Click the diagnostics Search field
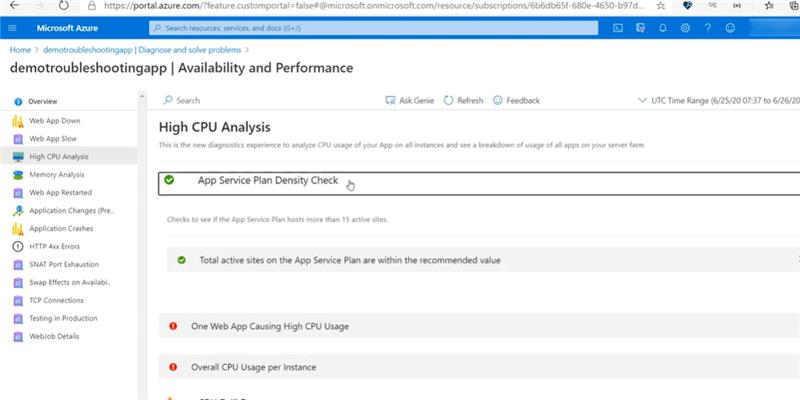800x400 pixels. pos(188,101)
